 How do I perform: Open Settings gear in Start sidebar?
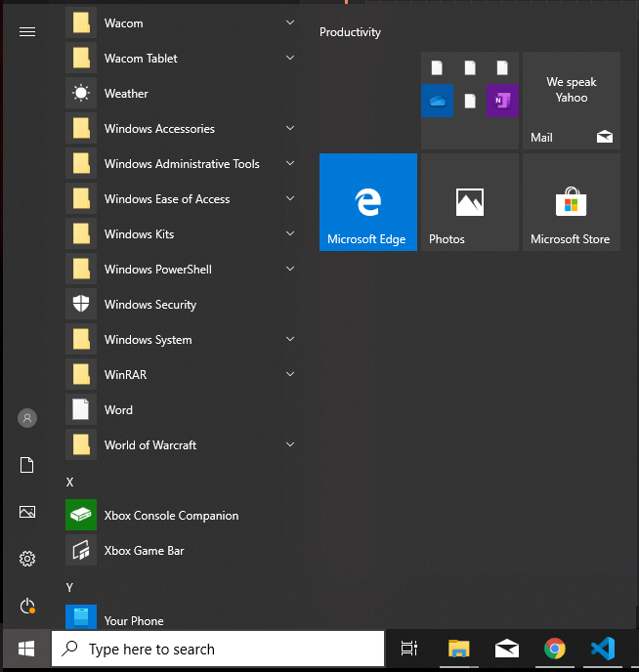coord(27,559)
